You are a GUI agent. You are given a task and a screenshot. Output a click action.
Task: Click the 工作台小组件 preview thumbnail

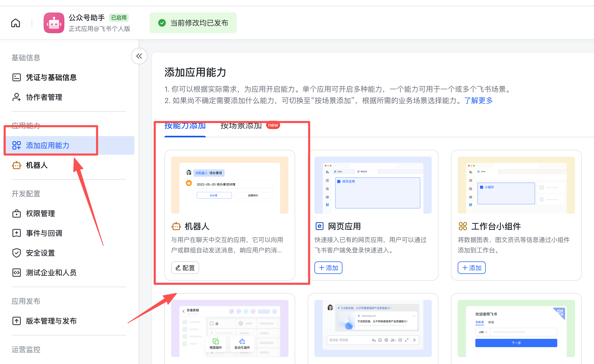pos(516,185)
